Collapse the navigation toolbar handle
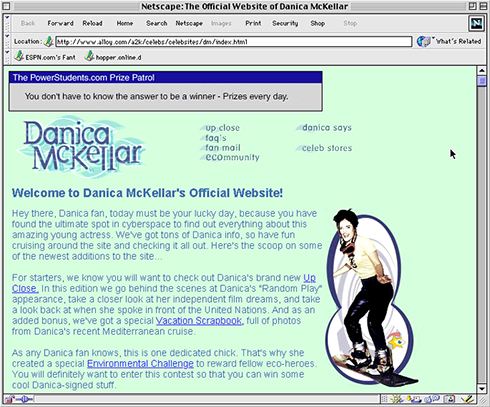Image resolution: width=490 pixels, height=407 pixels. click(7, 23)
